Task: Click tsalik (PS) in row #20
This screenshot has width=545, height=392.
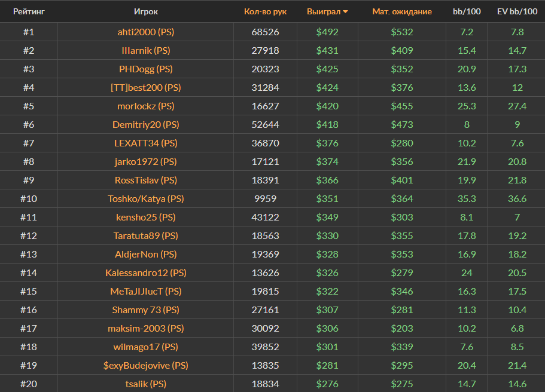Action: point(146,384)
